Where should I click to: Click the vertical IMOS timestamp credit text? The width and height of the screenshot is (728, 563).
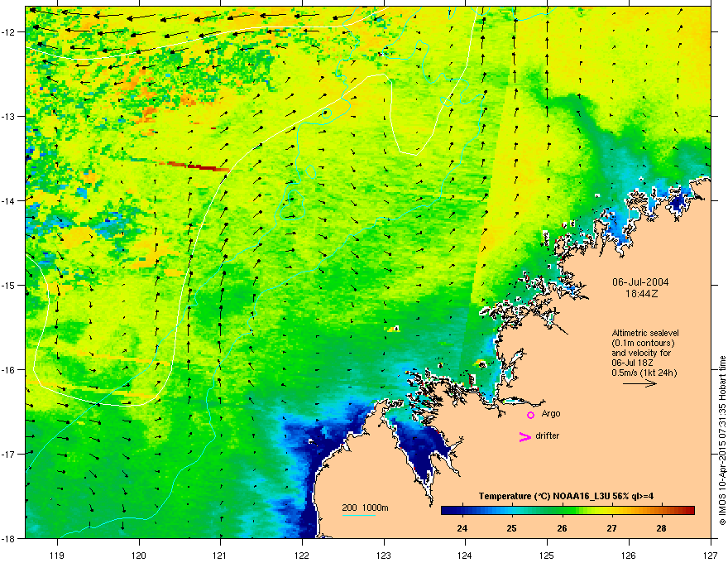[722, 440]
